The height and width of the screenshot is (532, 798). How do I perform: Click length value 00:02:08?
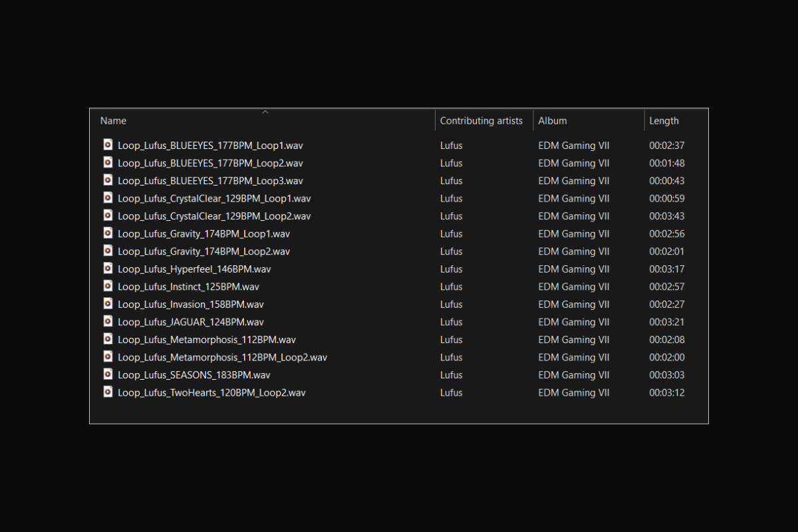pos(667,340)
